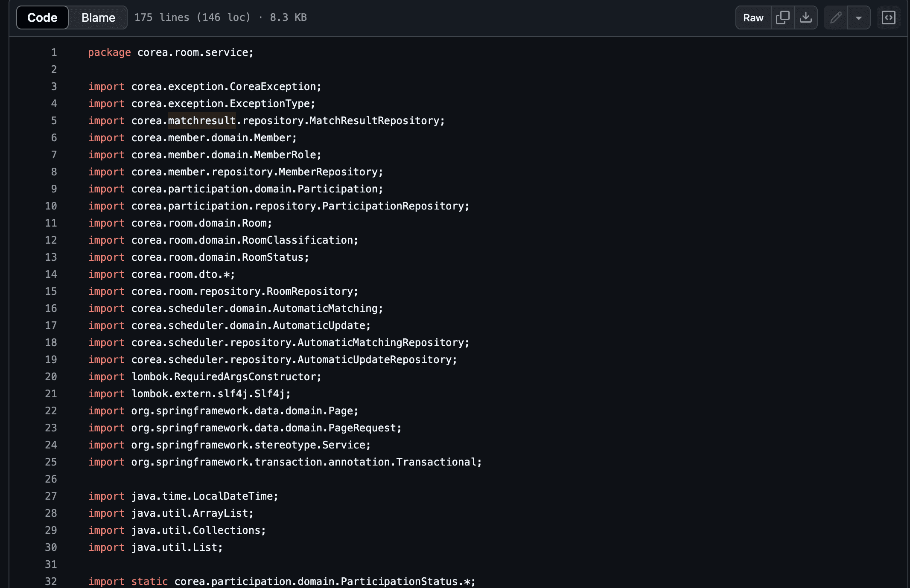Click Transactional on line 25
The height and width of the screenshot is (588, 910).
point(436,462)
